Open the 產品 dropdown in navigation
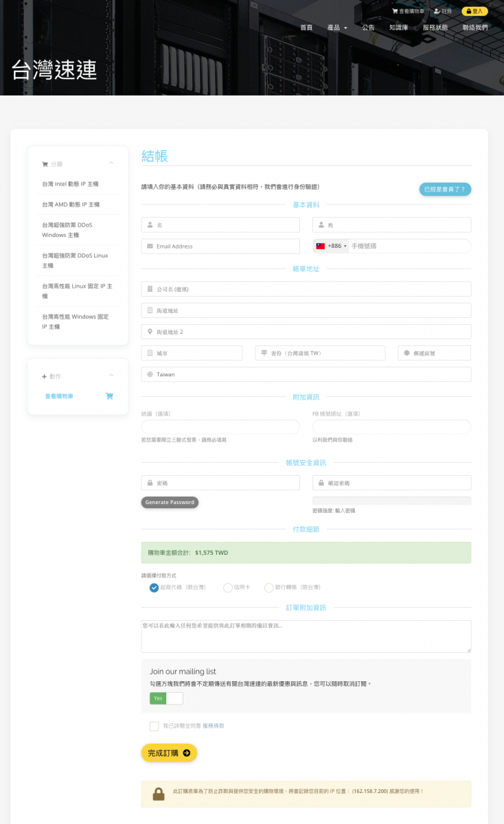Image resolution: width=504 pixels, height=824 pixels. pos(337,27)
